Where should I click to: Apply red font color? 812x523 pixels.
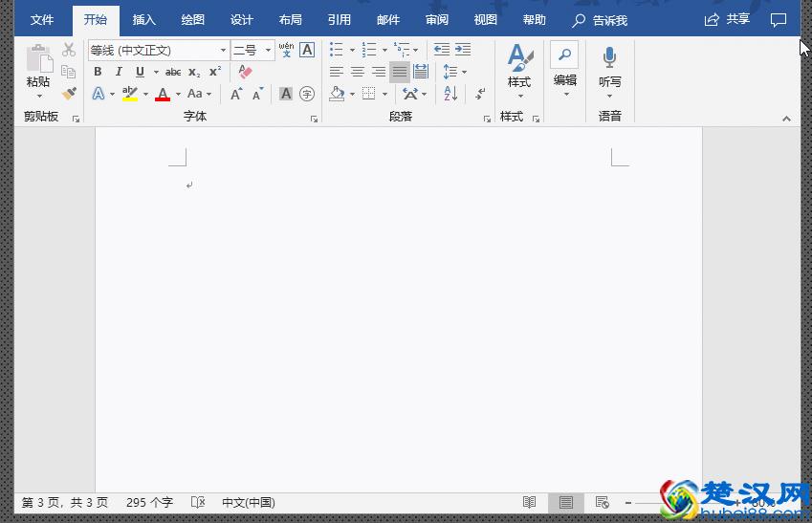pyautogui.click(x=163, y=94)
